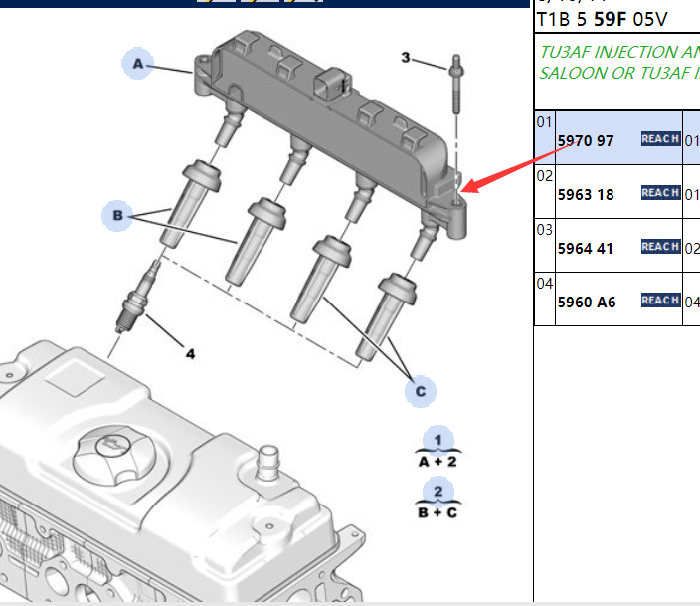Click the B + C assembly formula text

click(x=437, y=512)
